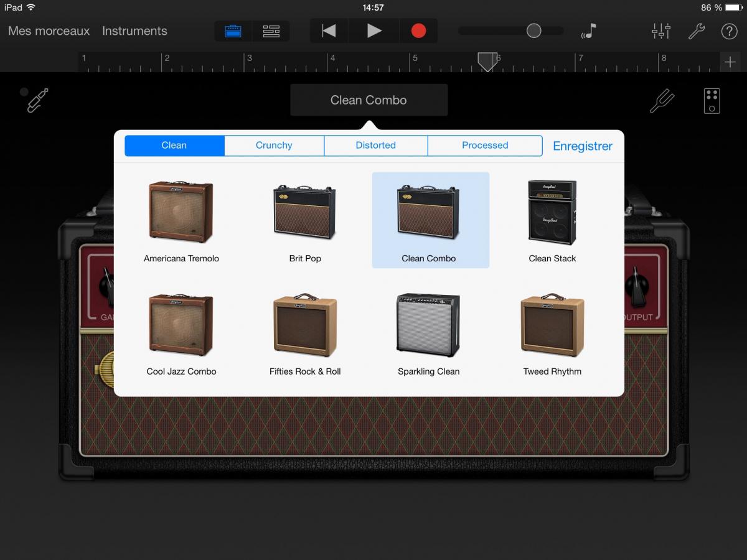Screen dimensions: 747x560
Task: Switch to the tracks view icon
Action: [271, 30]
